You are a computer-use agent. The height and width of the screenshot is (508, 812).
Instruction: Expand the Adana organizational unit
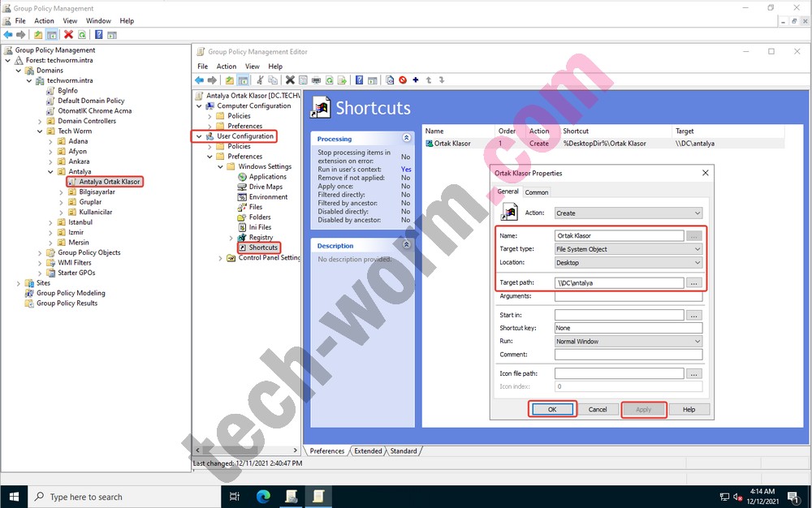point(50,141)
